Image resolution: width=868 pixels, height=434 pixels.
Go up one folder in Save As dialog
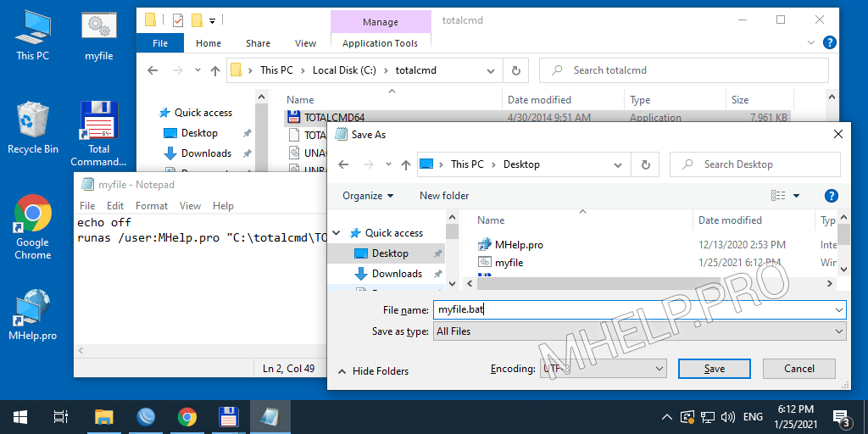click(x=406, y=164)
